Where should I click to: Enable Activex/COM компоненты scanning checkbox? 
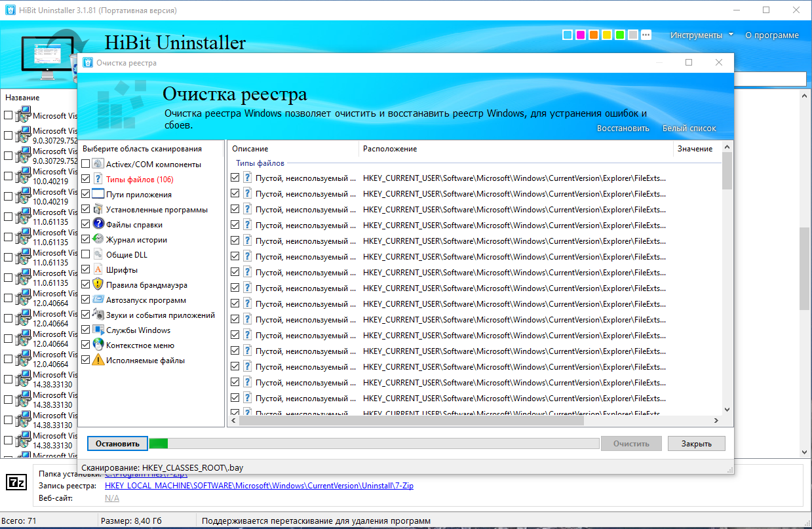[86, 164]
